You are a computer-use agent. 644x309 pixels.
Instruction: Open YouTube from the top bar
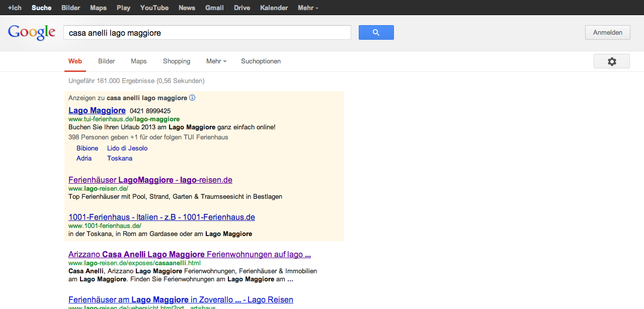(x=154, y=8)
